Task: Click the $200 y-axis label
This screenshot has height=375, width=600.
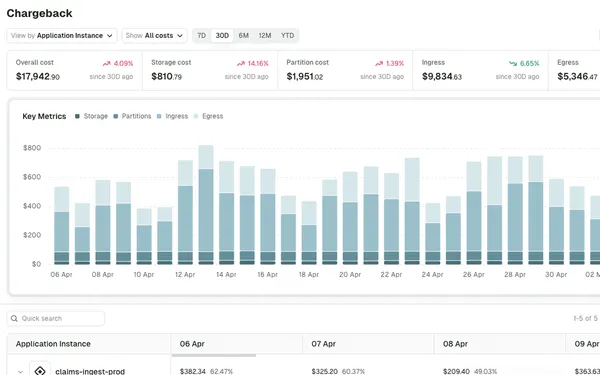Action: (32, 235)
